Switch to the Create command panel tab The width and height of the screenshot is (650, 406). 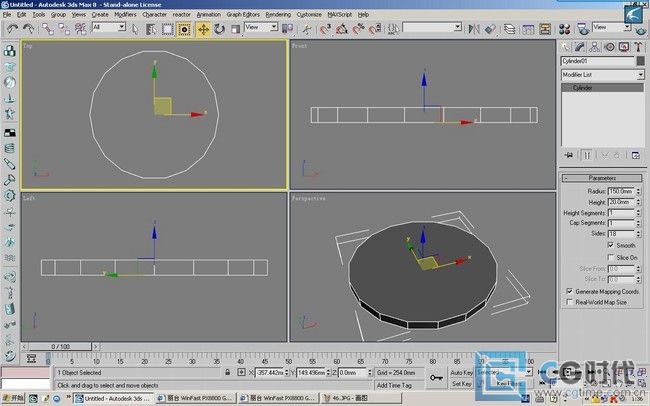(565, 47)
